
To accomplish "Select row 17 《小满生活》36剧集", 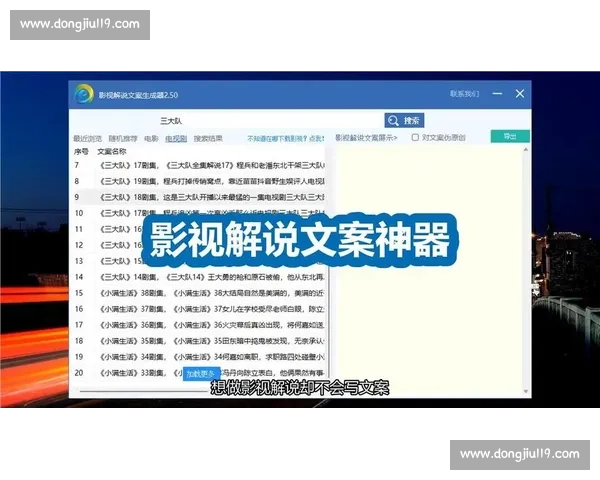I will [199, 325].
